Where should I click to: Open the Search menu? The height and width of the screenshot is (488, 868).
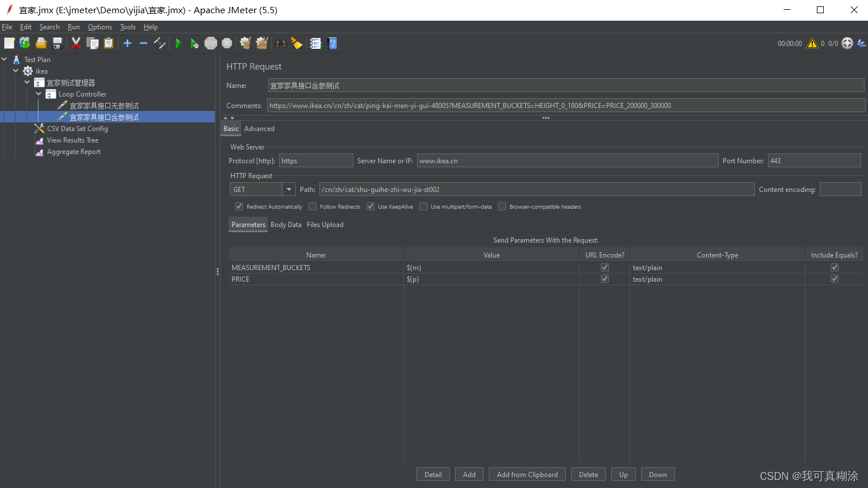(49, 27)
